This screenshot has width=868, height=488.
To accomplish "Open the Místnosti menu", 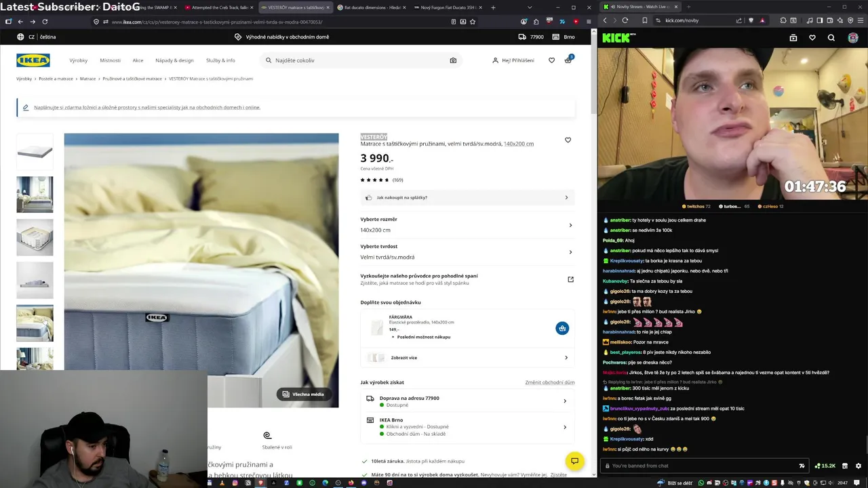I will [x=110, y=60].
